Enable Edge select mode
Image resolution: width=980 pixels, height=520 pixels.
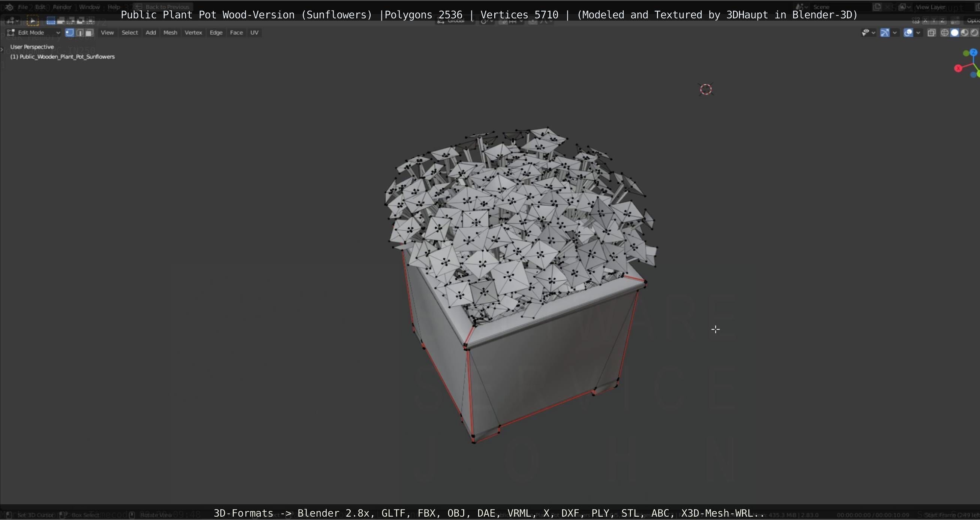point(79,33)
